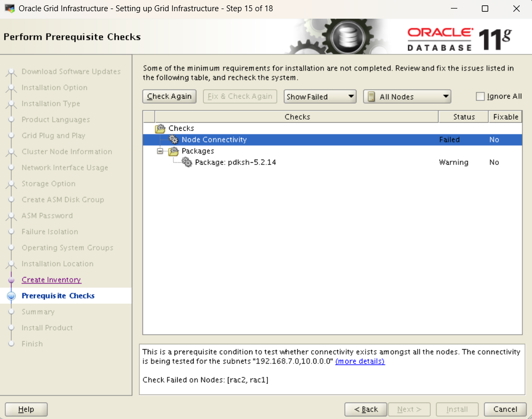The width and height of the screenshot is (532, 419).
Task: Click the Checks column header
Action: coord(297,117)
